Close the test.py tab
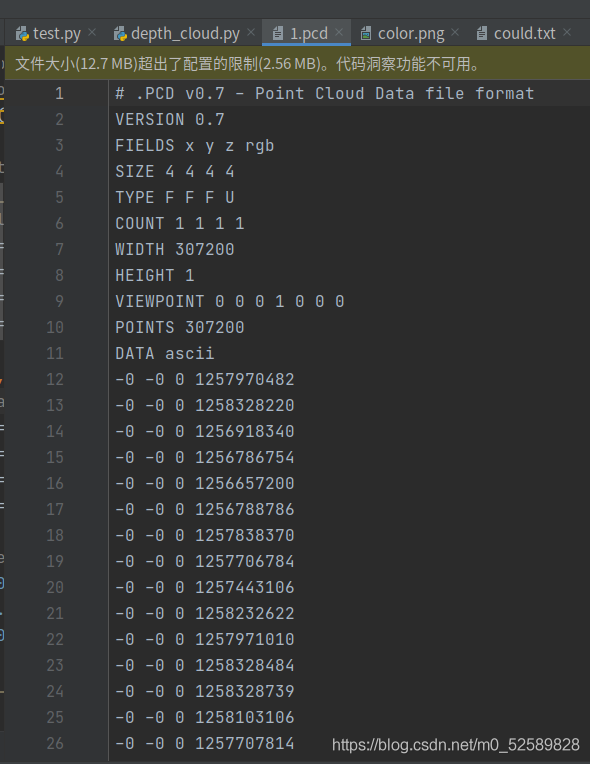590x764 pixels. pyautogui.click(x=92, y=33)
